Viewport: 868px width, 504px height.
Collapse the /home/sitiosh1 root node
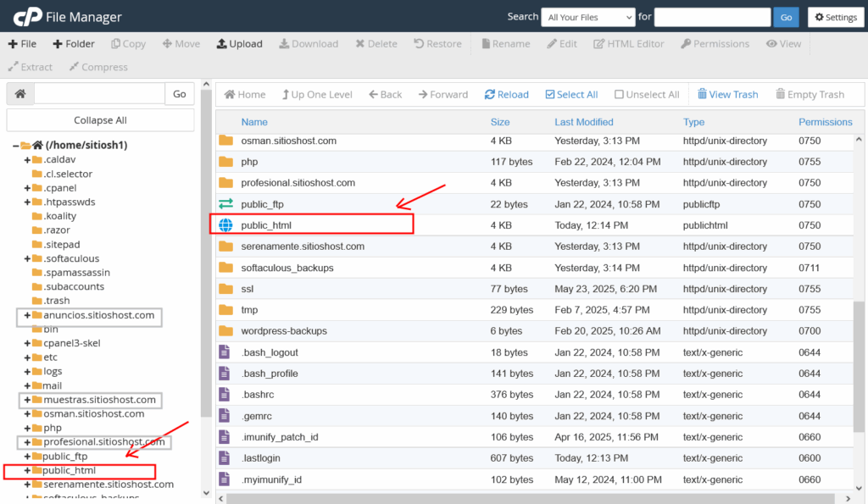point(15,146)
